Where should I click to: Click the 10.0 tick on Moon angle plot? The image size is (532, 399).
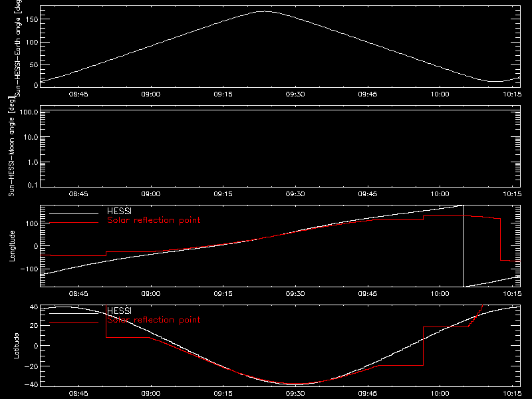(31, 137)
